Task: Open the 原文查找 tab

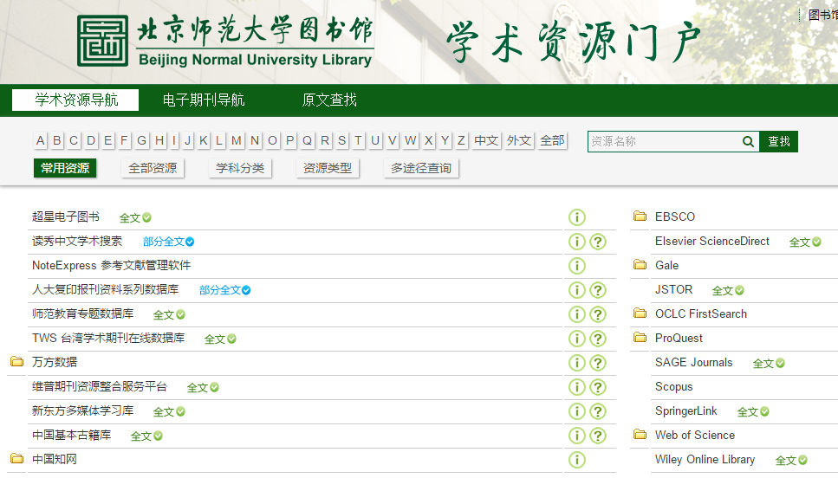Action: pos(329,100)
